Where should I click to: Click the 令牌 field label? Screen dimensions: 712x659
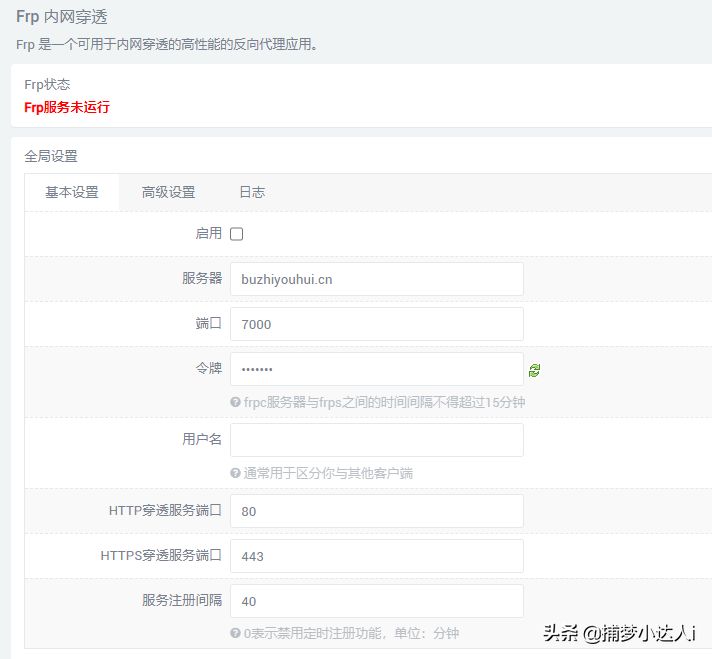pos(209,368)
